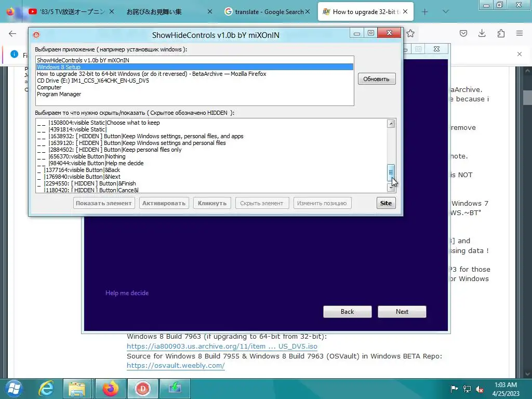The width and height of the screenshot is (532, 399).
Task: Dismiss the Firefox notification bar
Action: (520, 54)
